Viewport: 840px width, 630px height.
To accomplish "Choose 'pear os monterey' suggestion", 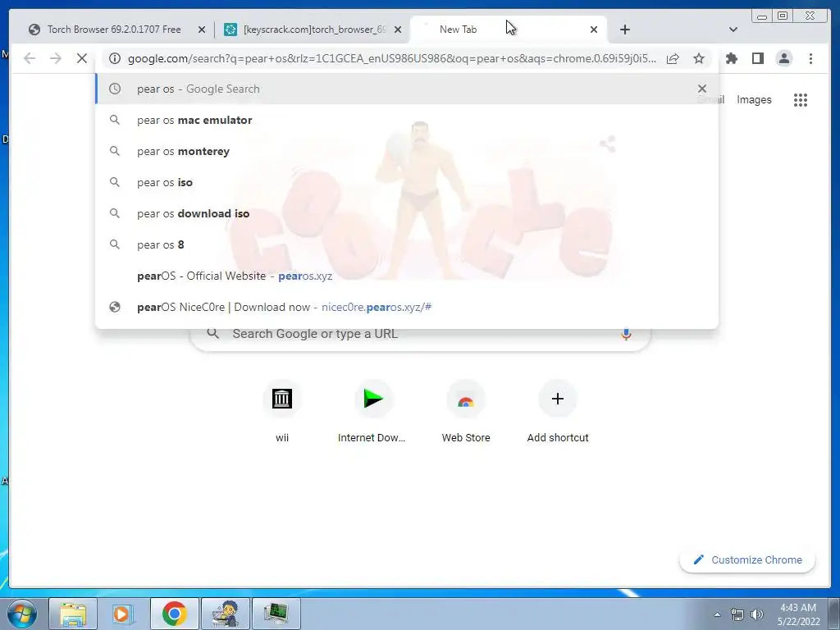I will coord(407,151).
